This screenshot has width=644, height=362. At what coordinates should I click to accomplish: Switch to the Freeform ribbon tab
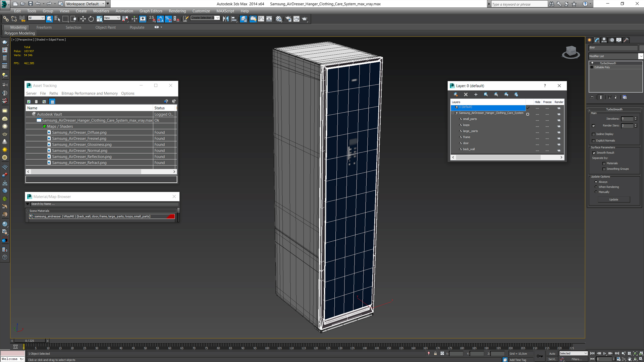click(44, 27)
